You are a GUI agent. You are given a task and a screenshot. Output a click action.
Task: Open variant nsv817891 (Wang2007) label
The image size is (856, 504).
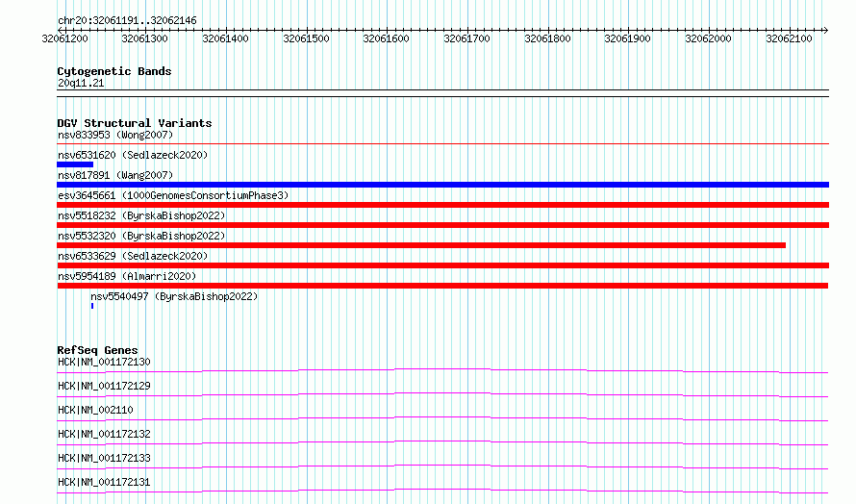tap(115, 175)
